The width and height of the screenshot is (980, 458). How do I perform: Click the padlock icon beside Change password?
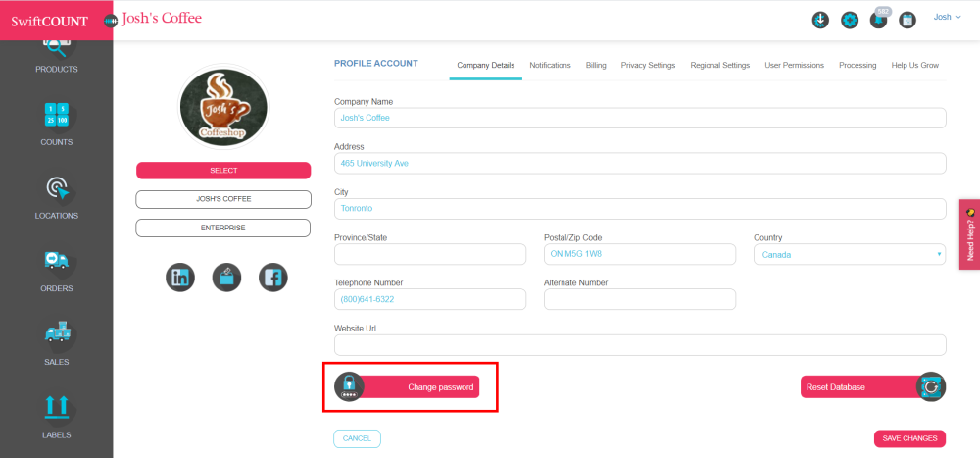click(x=349, y=386)
